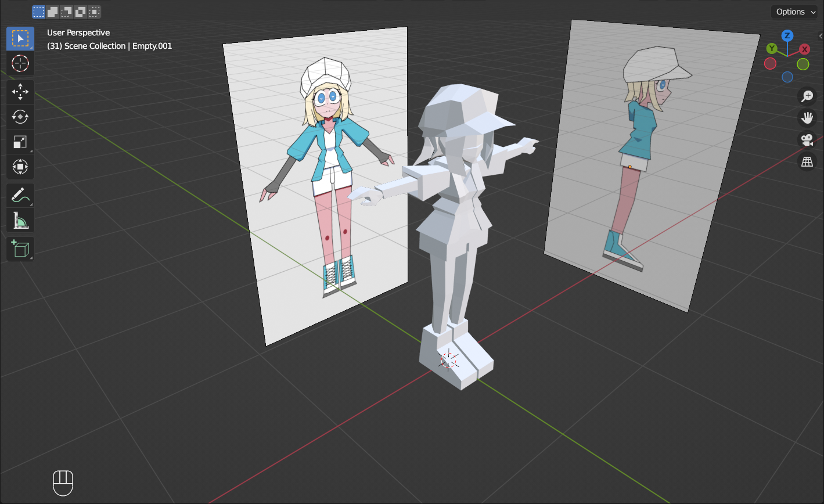824x504 pixels.
Task: Click the green negative Y gizmo circle
Action: tap(803, 64)
